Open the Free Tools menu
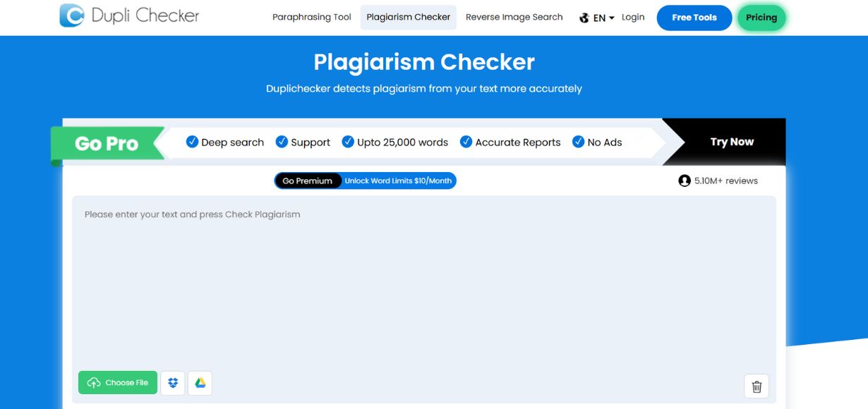The width and height of the screenshot is (868, 409). pyautogui.click(x=694, y=18)
